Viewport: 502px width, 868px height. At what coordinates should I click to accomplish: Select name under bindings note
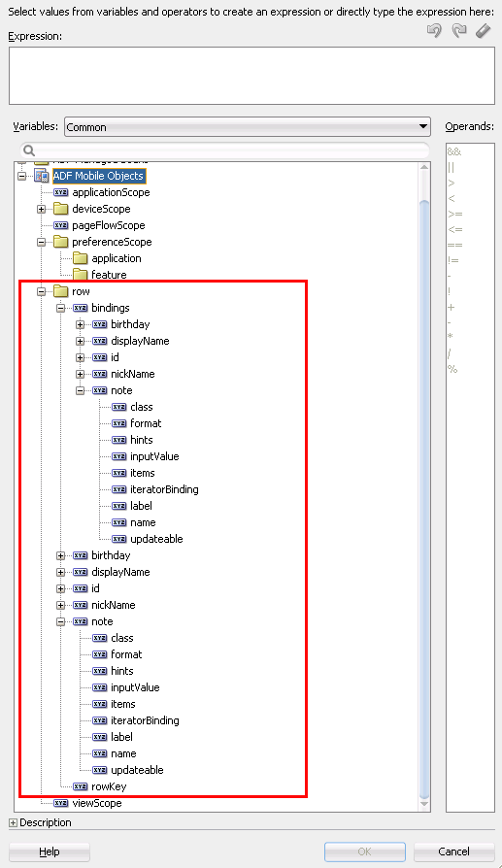(143, 522)
